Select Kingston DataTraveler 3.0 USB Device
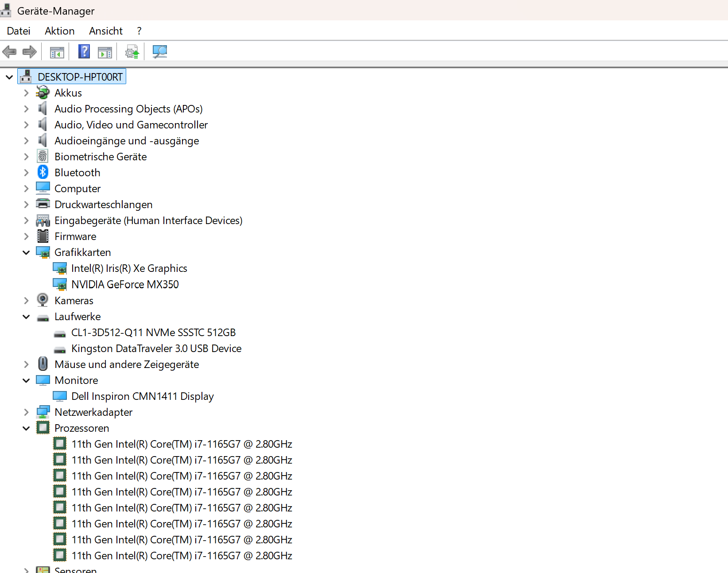 click(156, 348)
